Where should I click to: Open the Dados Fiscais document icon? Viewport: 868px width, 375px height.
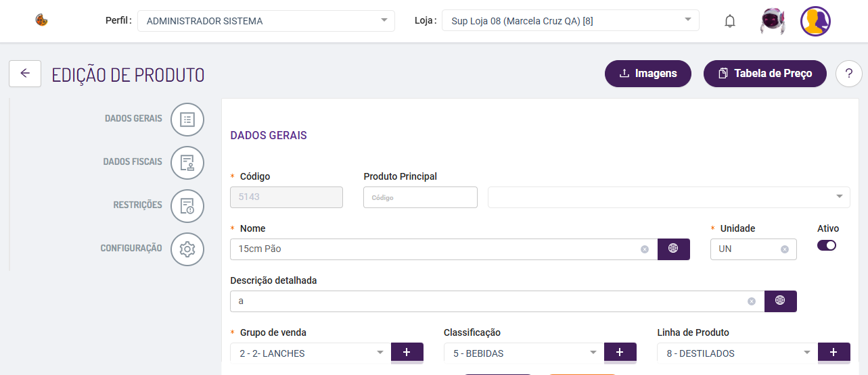(187, 163)
